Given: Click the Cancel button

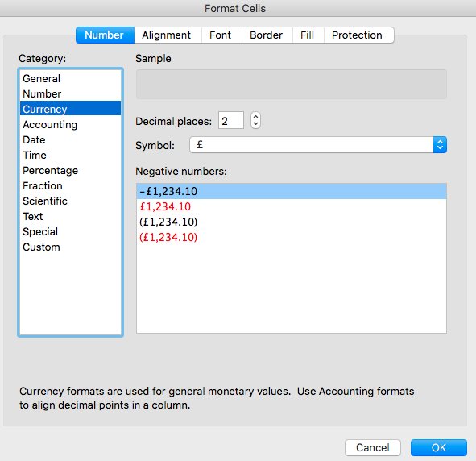Looking at the screenshot, I should [x=373, y=447].
